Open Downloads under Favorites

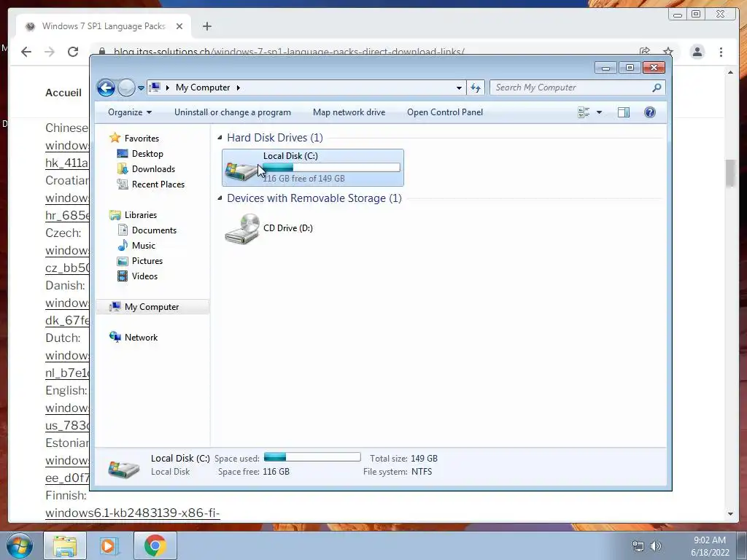(153, 169)
